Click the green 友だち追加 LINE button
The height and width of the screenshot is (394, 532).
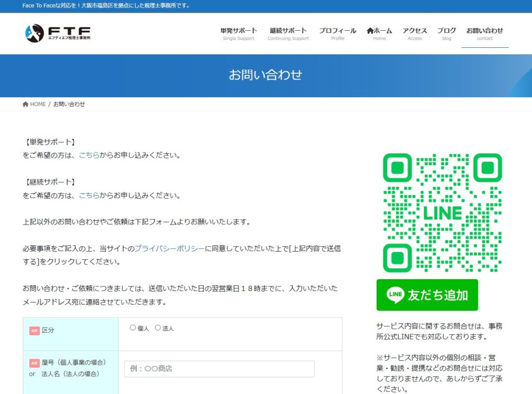(427, 295)
